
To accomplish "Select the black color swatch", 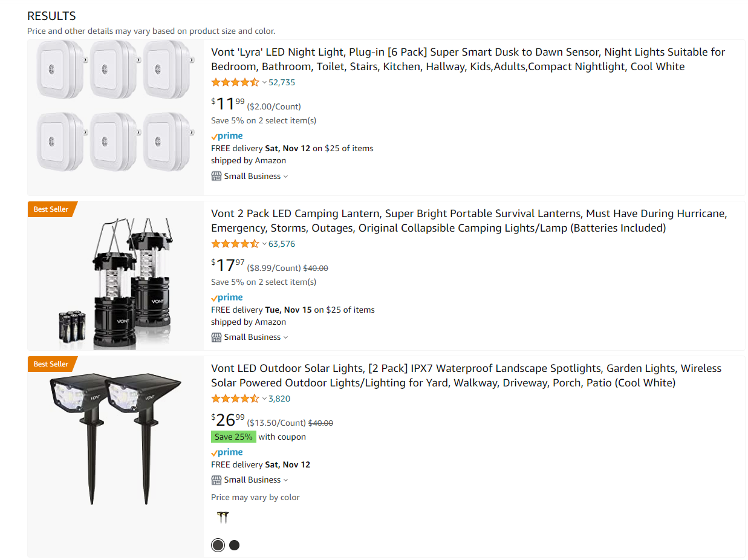I will 235,545.
